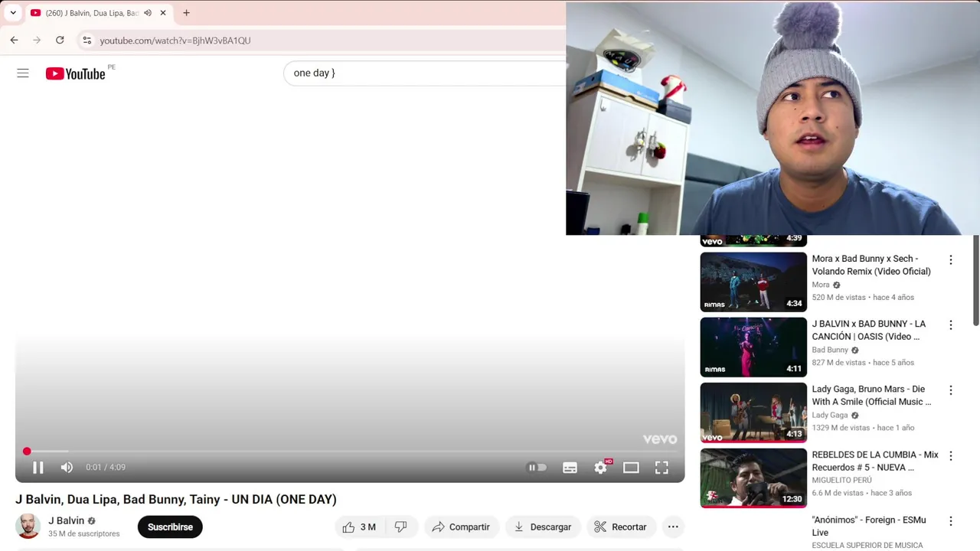Open 'Mora x Bad Bunny x Sech' title
This screenshot has height=551, width=980.
[x=871, y=265]
